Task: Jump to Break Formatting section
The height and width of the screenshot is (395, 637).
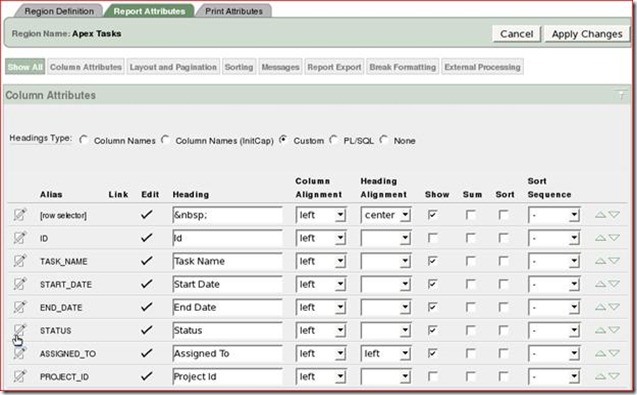Action: [403, 67]
